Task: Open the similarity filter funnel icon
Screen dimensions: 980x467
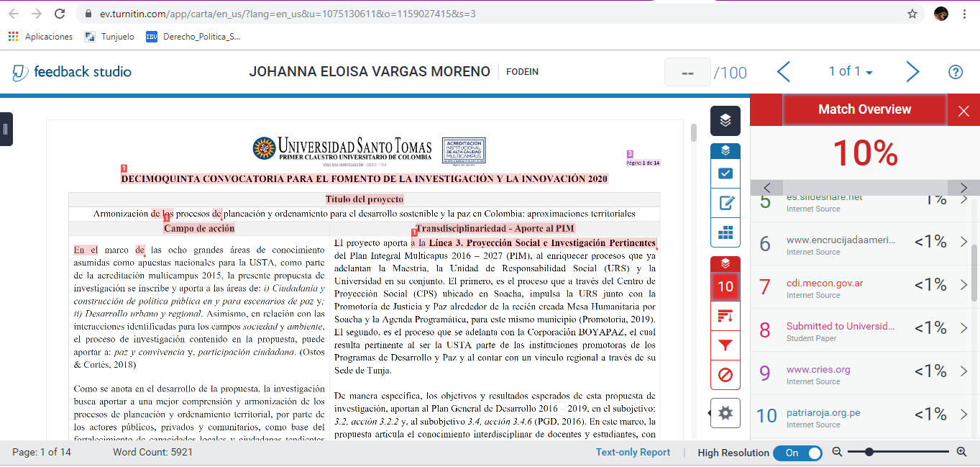Action: (x=725, y=345)
